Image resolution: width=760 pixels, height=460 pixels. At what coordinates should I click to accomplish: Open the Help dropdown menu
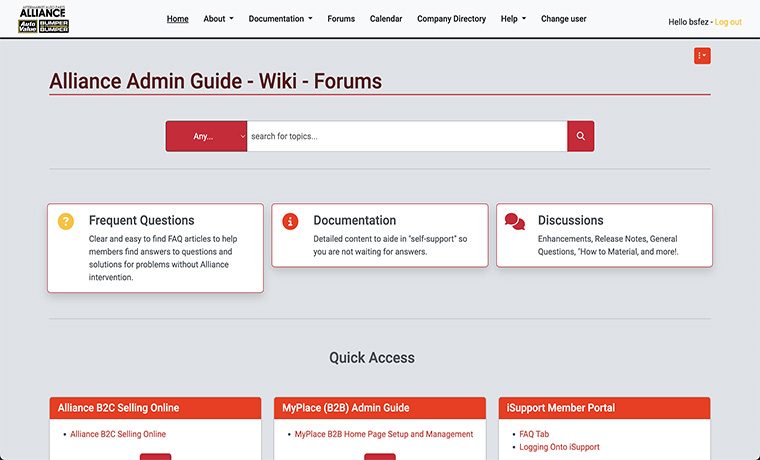point(513,19)
